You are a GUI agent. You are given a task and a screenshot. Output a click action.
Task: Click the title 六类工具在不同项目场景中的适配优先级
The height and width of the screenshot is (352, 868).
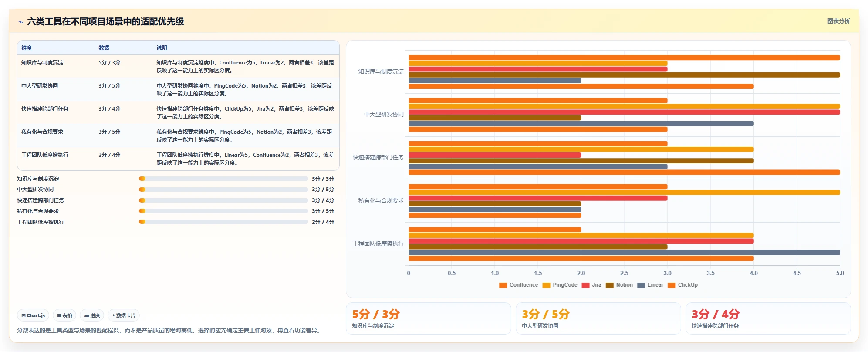[105, 21]
